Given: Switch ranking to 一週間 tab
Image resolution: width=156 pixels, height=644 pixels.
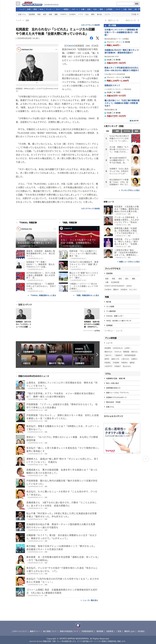Looking at the screenshot, I should [x=116, y=131].
